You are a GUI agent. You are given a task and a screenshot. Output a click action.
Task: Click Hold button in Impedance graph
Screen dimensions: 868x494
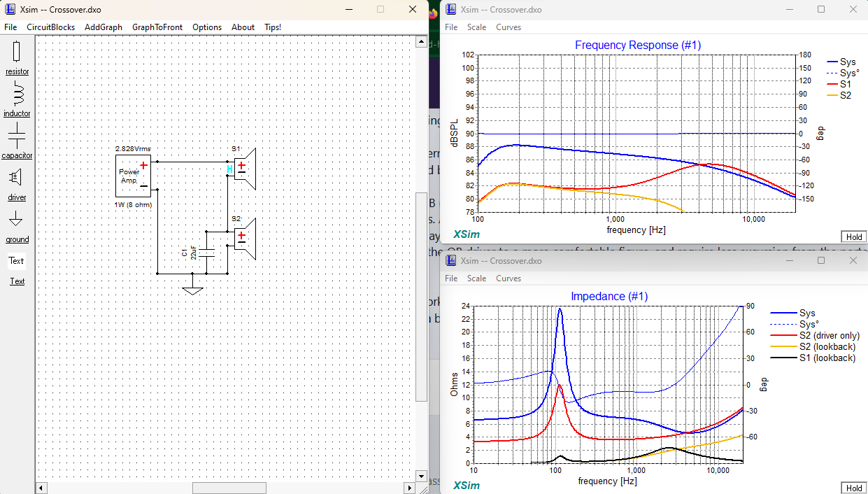(x=854, y=488)
